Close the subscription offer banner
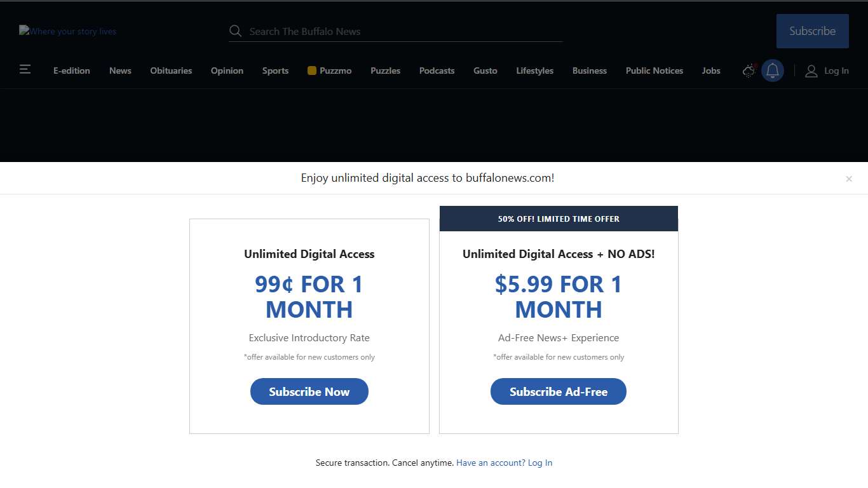Viewport: 868px width, 488px height. click(x=849, y=179)
